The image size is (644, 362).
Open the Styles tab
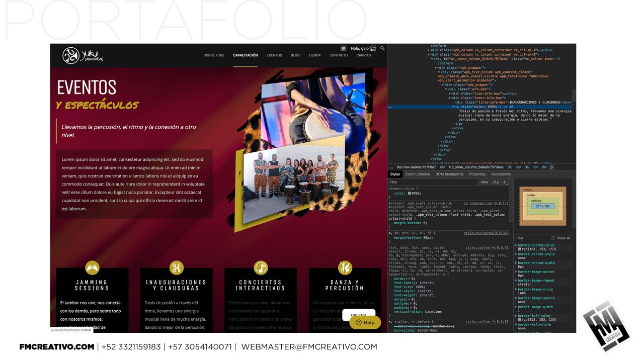pyautogui.click(x=395, y=174)
